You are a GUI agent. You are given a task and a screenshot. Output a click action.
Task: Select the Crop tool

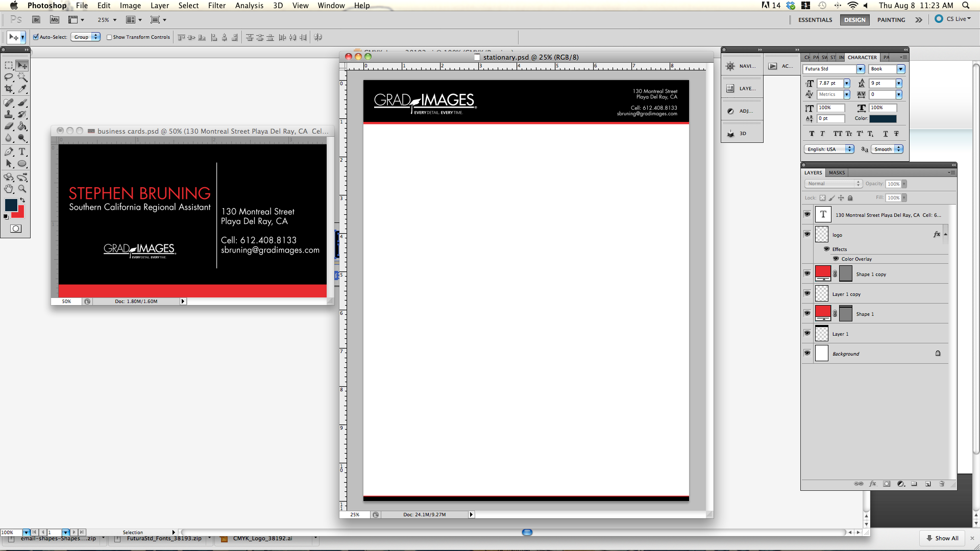point(9,89)
